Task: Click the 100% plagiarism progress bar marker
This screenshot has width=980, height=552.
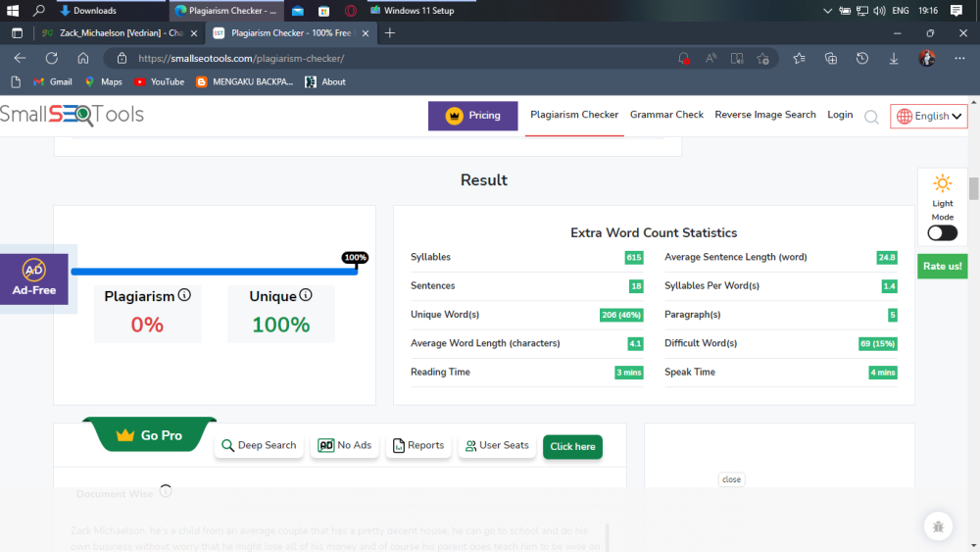Action: pos(355,258)
